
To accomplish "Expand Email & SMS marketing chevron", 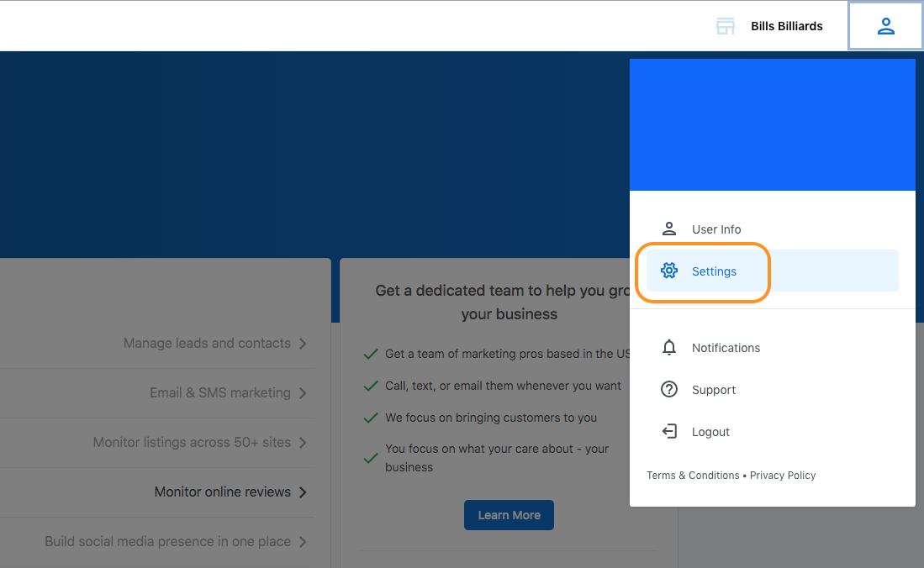I will point(303,393).
